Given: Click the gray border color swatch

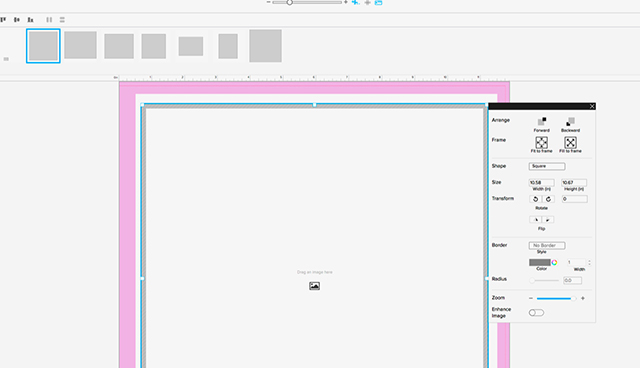Looking at the screenshot, I should tap(540, 262).
